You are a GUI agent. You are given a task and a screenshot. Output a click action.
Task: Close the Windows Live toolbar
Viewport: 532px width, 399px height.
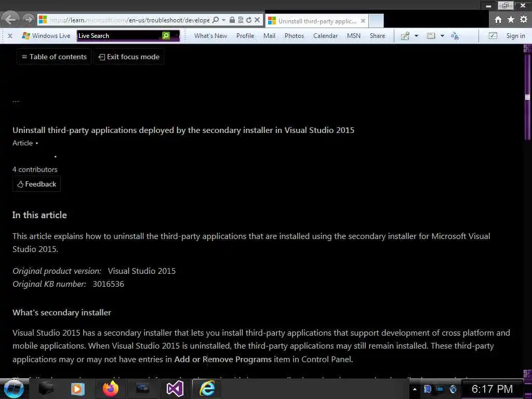coord(10,36)
